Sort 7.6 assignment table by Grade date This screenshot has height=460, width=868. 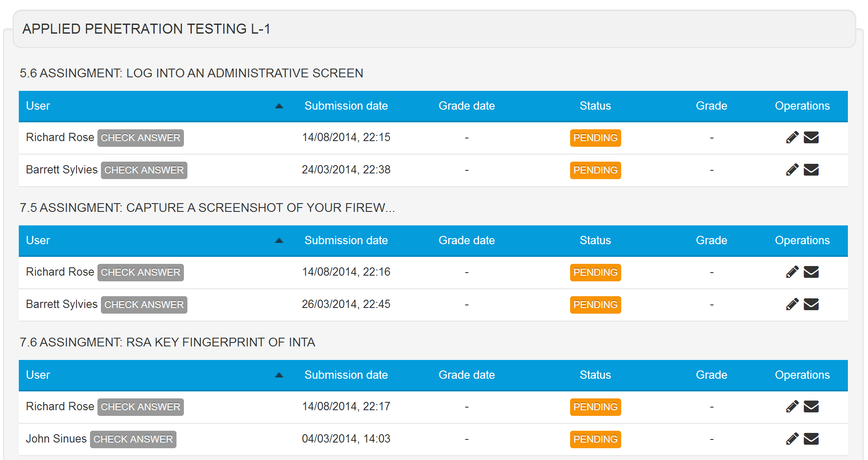click(467, 375)
